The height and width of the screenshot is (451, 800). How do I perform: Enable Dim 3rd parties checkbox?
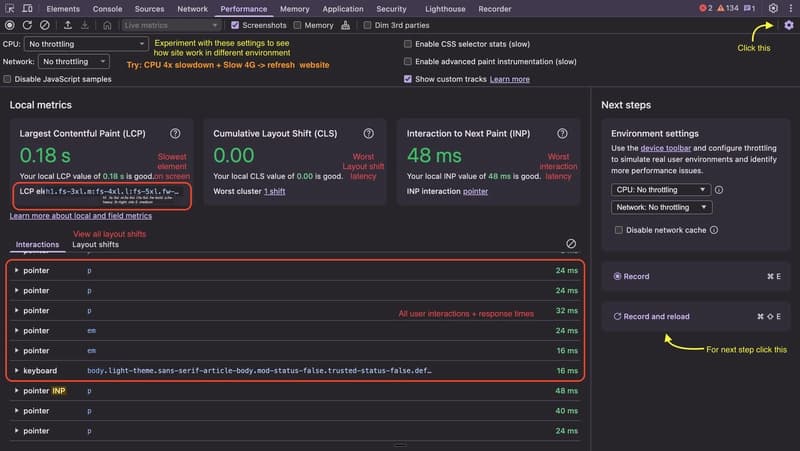(367, 25)
